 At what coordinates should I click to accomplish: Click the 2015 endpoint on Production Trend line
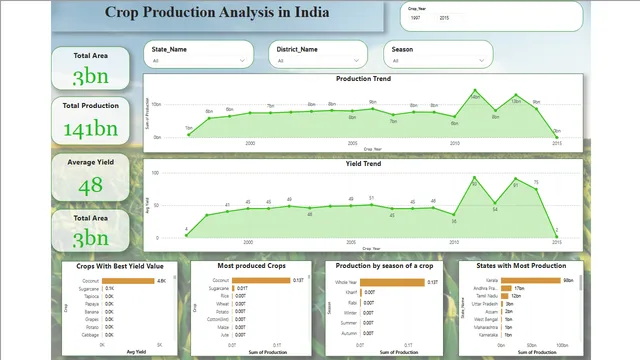coord(557,137)
